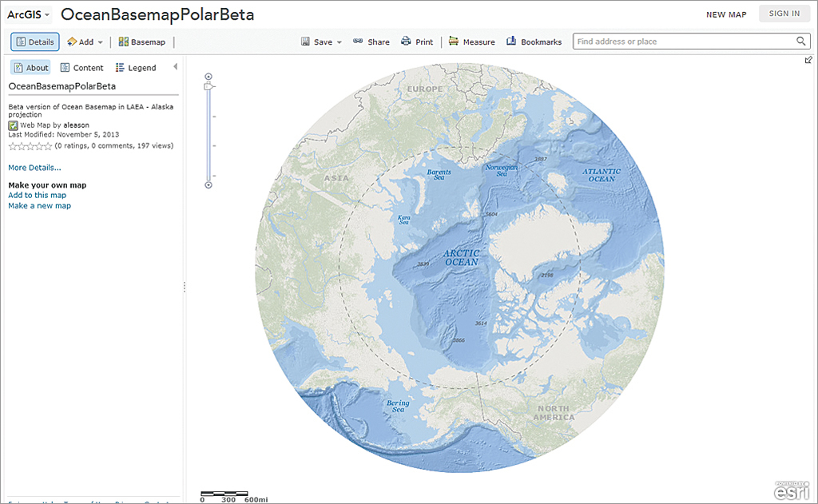Click the Basemap grid icon
818x504 pixels.
[123, 42]
